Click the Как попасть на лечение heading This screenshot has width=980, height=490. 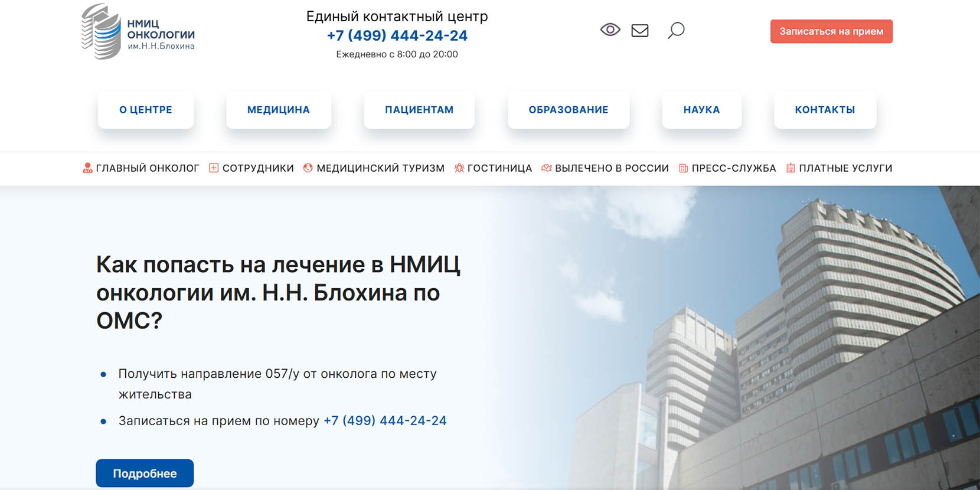pyautogui.click(x=278, y=292)
